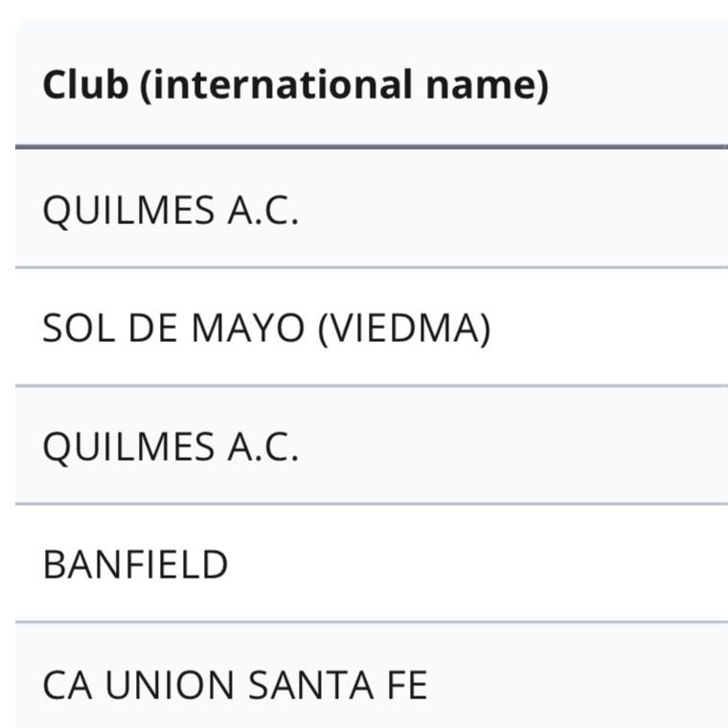This screenshot has width=728, height=728.
Task: Click the text 'SOL DE MAYO (VIEDMA)'
Action: click(x=266, y=329)
